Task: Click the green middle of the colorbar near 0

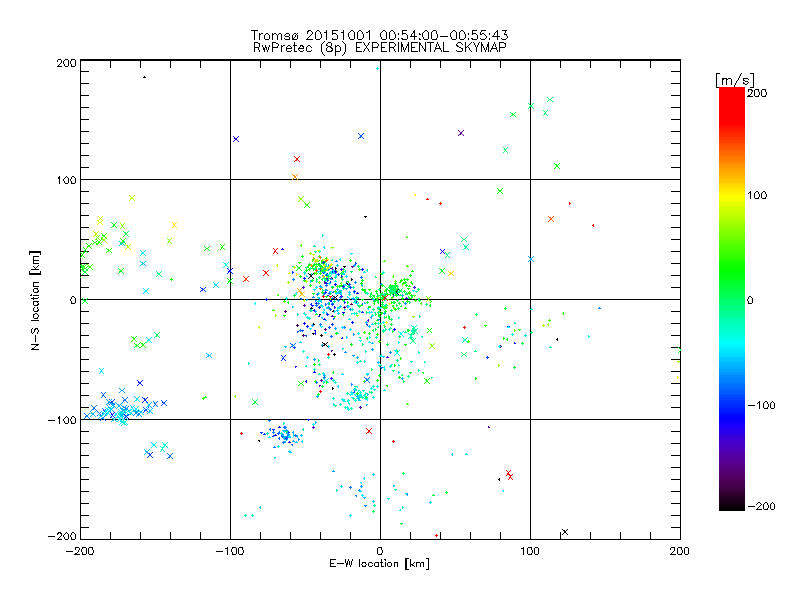Action: 732,299
